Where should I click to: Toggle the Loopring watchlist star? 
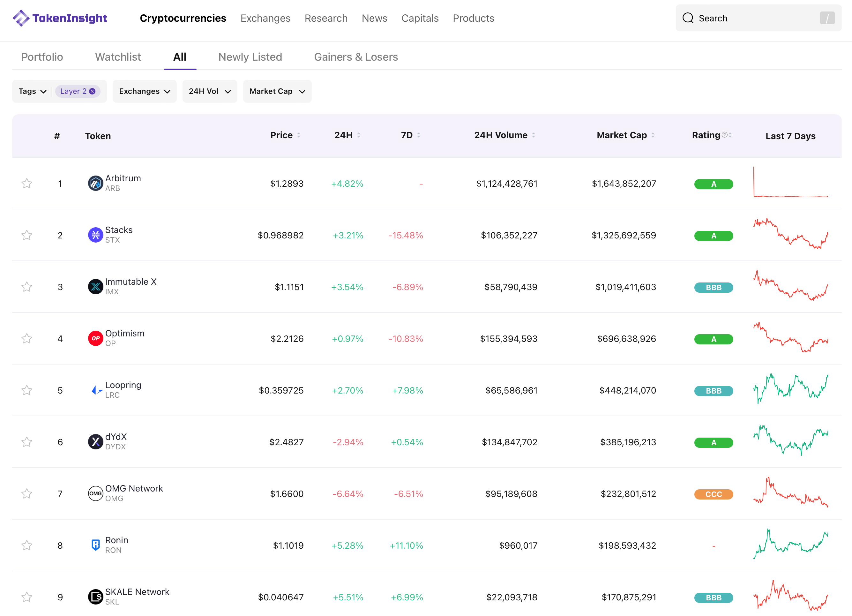click(27, 390)
